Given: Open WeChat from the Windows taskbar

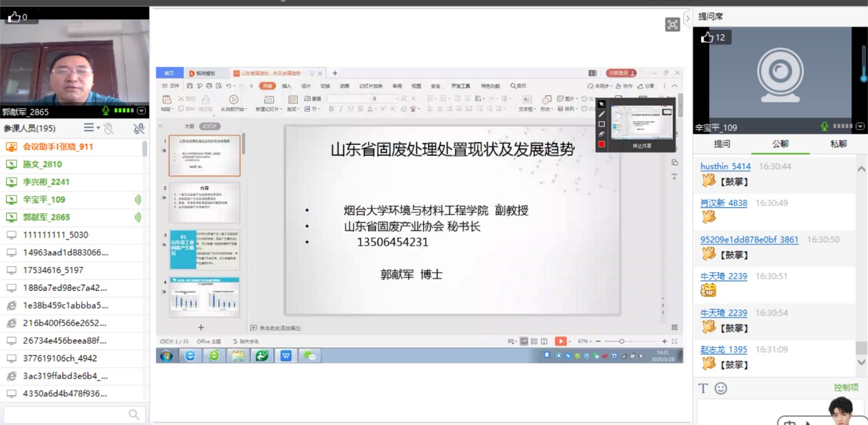Looking at the screenshot, I should pyautogui.click(x=309, y=355).
